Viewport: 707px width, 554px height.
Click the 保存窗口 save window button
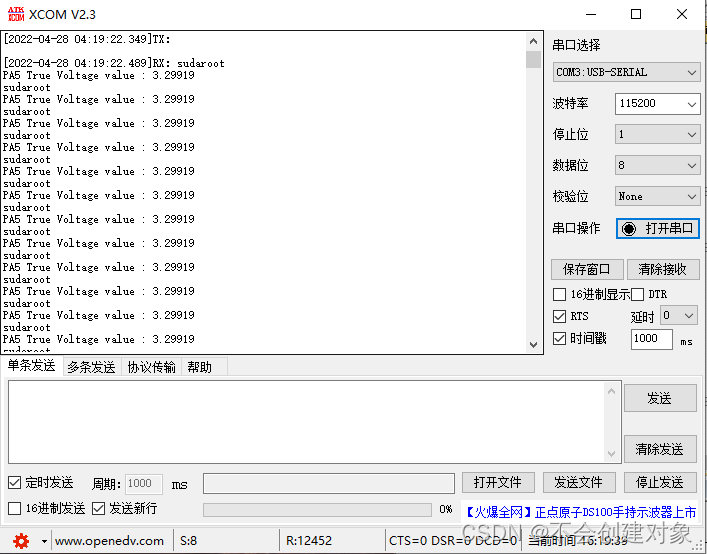587,270
